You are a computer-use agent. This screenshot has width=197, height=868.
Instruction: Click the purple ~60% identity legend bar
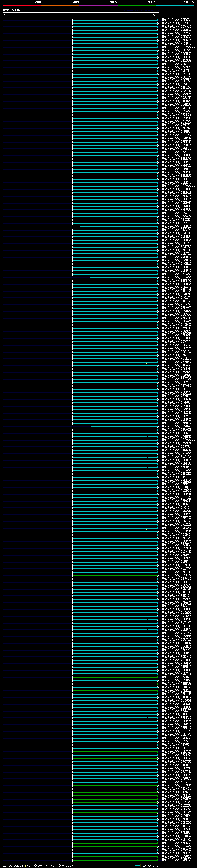[99, 6]
